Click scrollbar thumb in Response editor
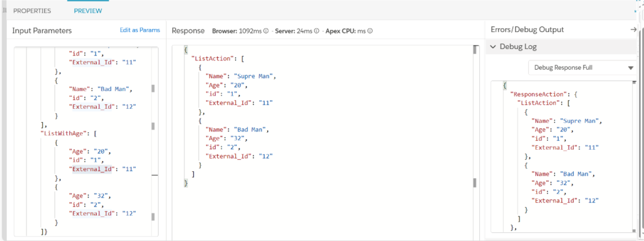This screenshot has width=644, height=241. pos(474,50)
